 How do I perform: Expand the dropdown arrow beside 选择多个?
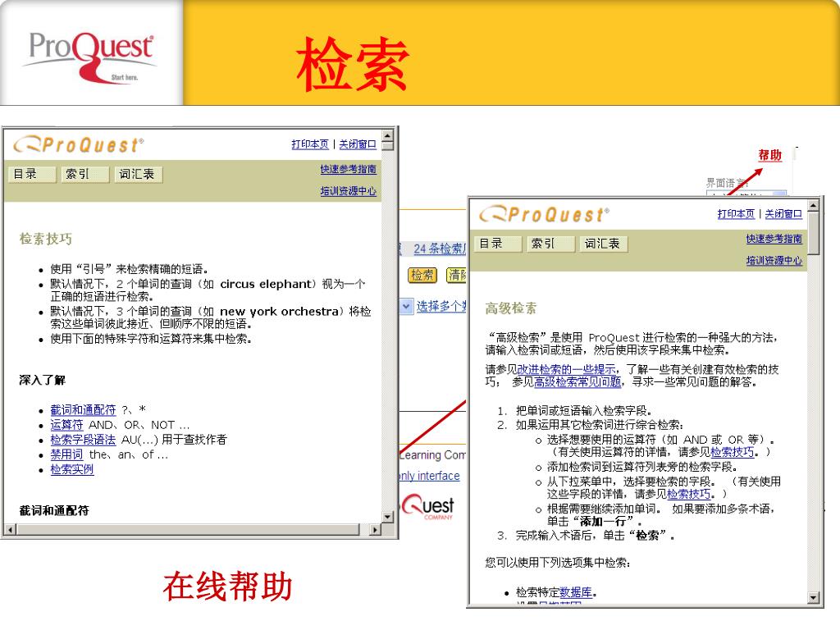pyautogui.click(x=407, y=306)
